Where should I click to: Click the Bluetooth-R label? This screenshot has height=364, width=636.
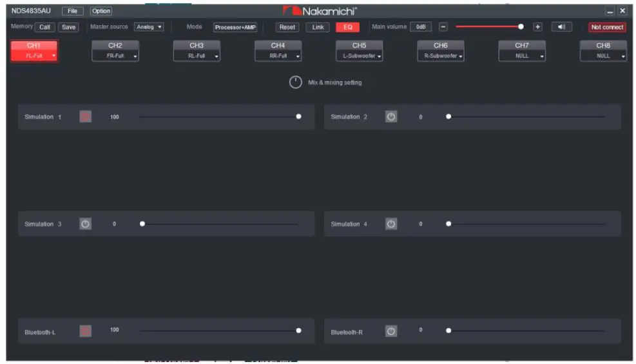[347, 332]
